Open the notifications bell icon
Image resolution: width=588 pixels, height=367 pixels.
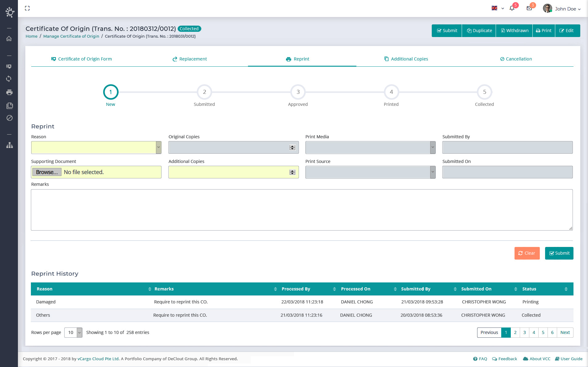pyautogui.click(x=512, y=9)
